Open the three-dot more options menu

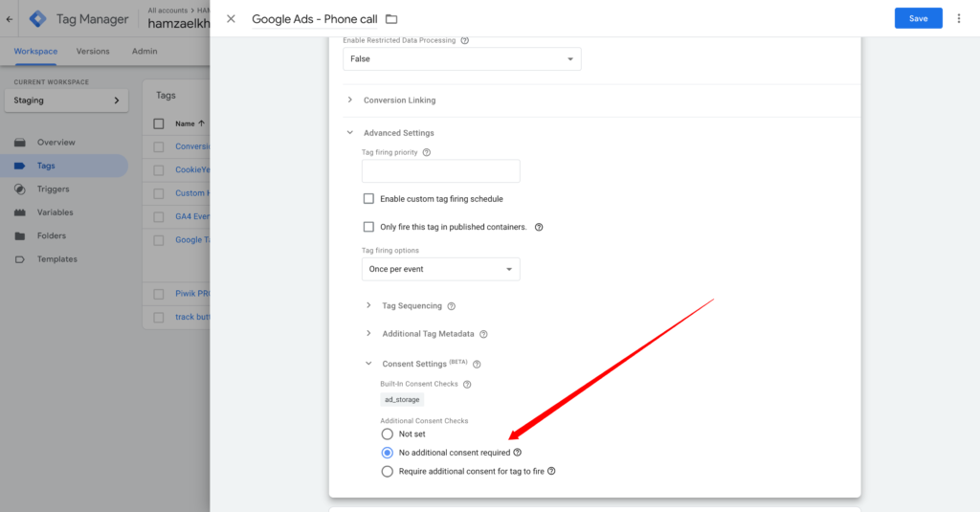click(959, 18)
